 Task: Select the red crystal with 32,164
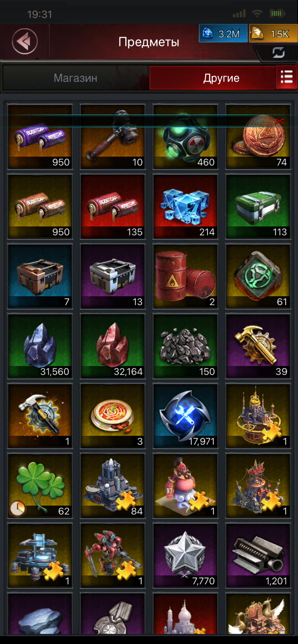[x=113, y=346]
